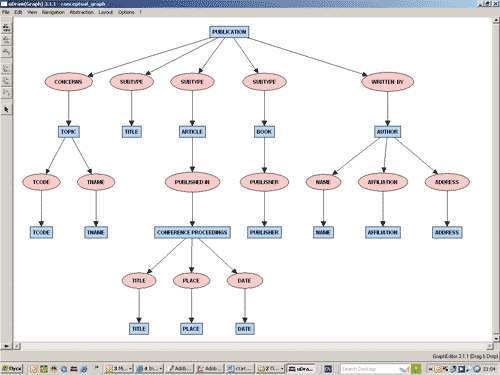Viewport: 500px width, 375px height.
Task: Click the system tray expand arrow
Action: pos(430,369)
